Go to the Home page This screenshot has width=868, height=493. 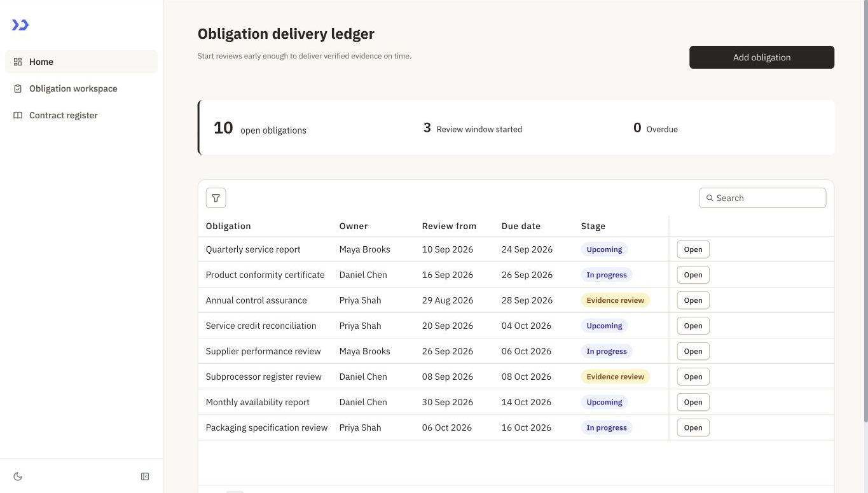click(81, 62)
